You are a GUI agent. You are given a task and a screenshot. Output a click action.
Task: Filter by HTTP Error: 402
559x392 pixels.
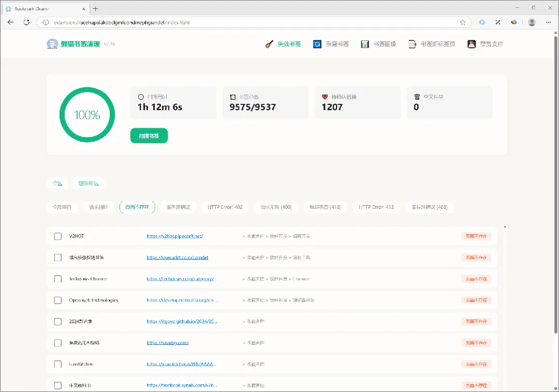coord(225,207)
